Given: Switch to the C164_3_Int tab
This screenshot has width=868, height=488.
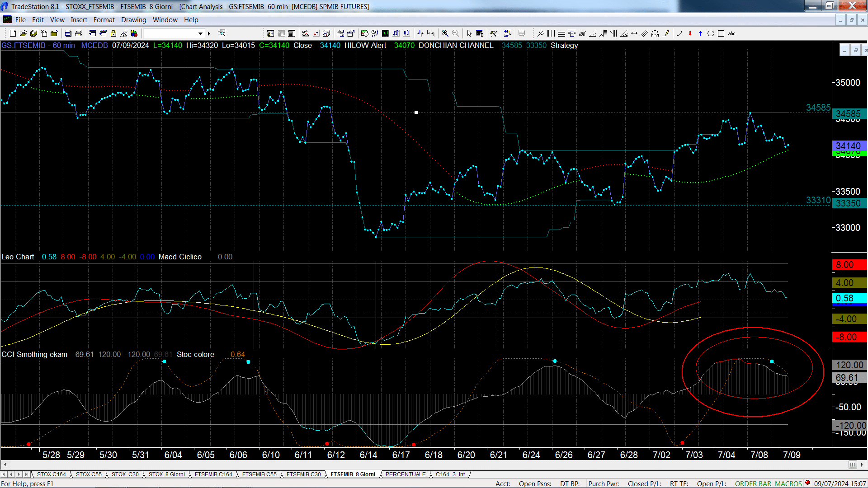Looking at the screenshot, I should 450,474.
